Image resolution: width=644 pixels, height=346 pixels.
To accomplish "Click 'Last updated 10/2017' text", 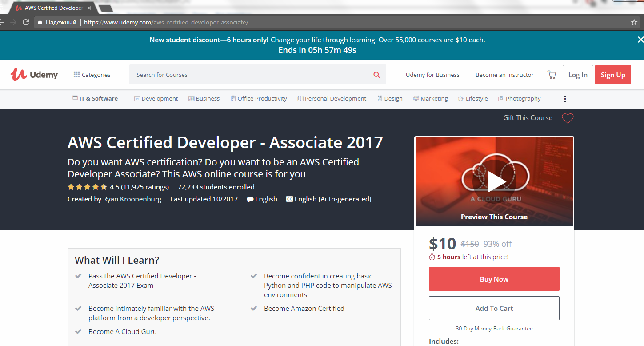I will click(204, 199).
